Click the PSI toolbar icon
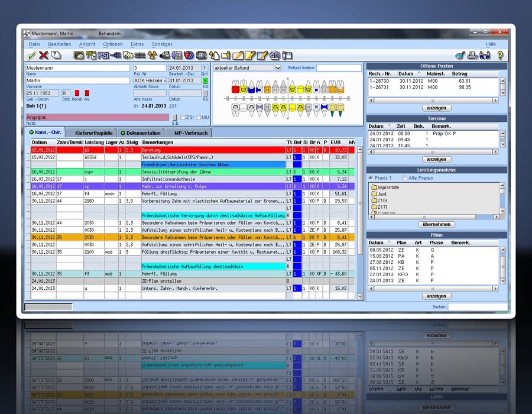The height and width of the screenshot is (414, 532). tap(103, 56)
